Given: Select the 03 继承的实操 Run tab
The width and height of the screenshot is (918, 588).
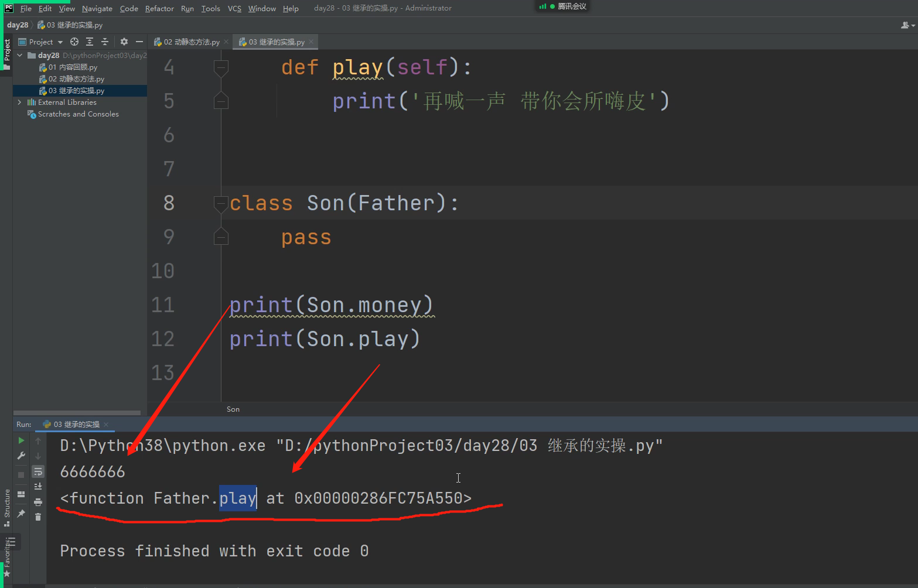Looking at the screenshot, I should pyautogui.click(x=76, y=425).
